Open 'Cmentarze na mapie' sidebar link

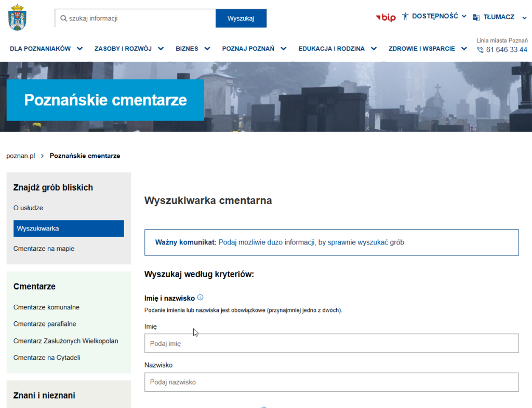point(44,249)
